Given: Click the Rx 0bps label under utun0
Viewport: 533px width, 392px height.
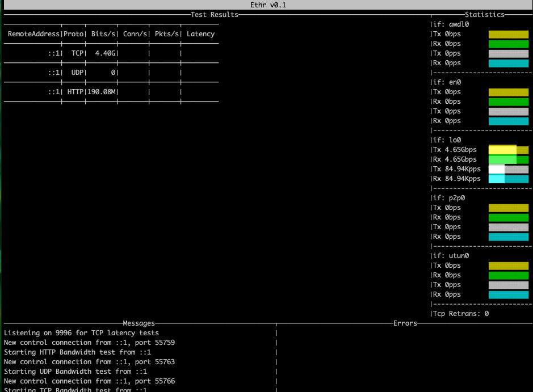Looking at the screenshot, I should point(447,275).
